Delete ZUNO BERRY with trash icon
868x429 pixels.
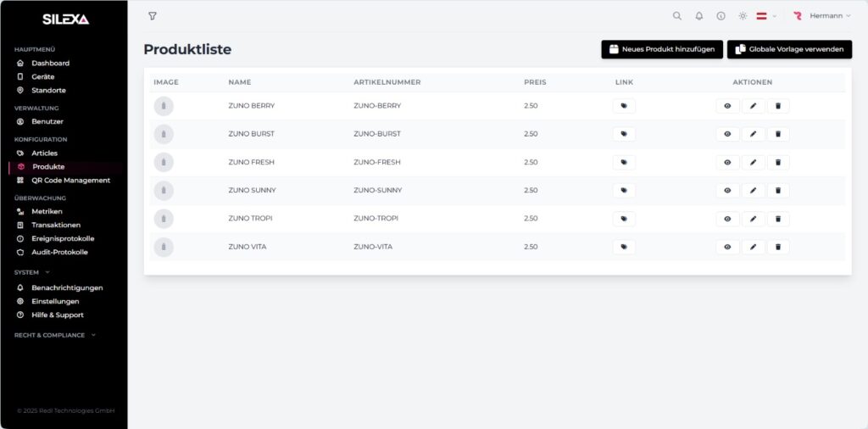(778, 106)
